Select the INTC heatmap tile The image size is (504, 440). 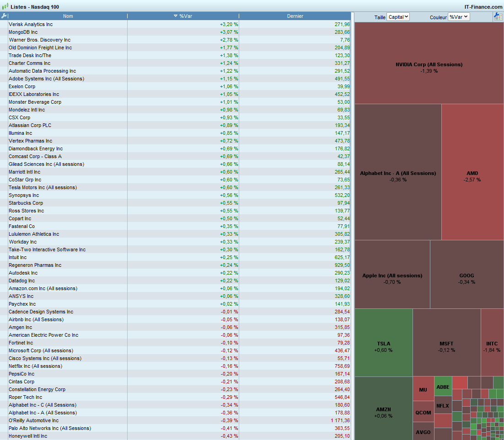pos(492,343)
